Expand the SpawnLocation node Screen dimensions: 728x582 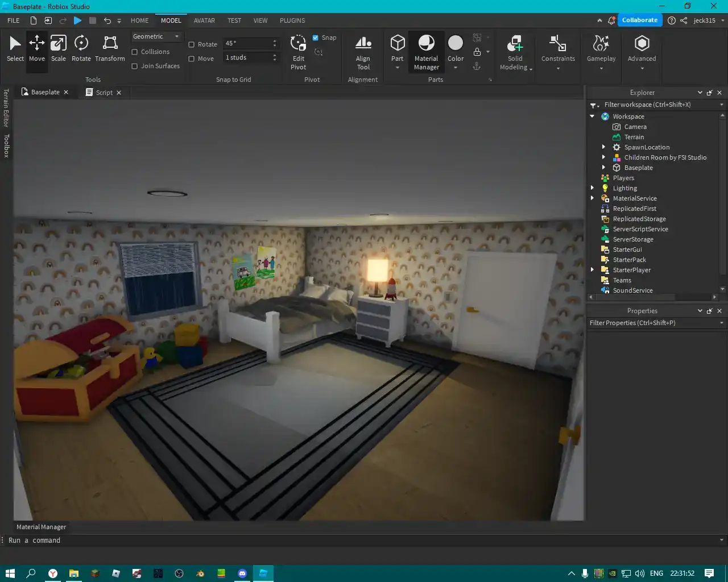(603, 147)
